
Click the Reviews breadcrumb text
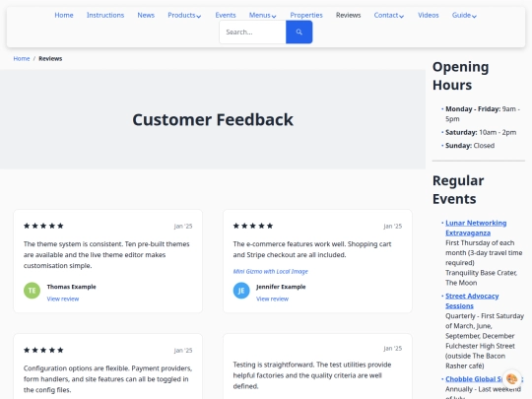(x=50, y=59)
